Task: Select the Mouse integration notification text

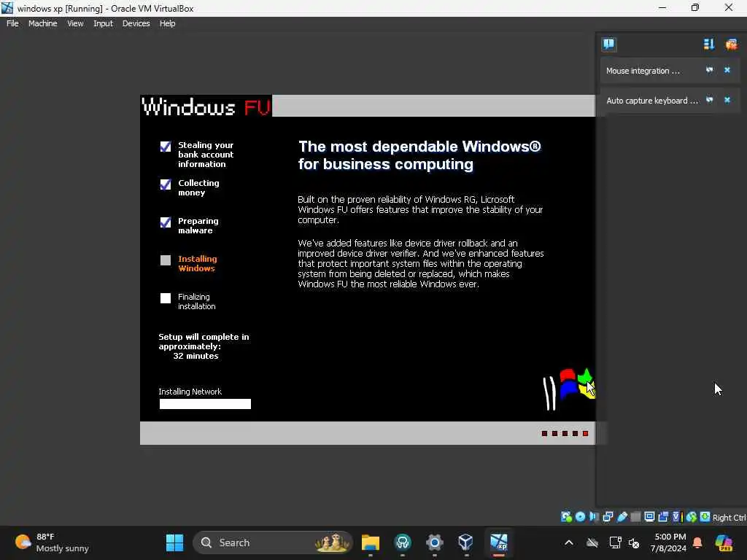Action: click(x=643, y=71)
